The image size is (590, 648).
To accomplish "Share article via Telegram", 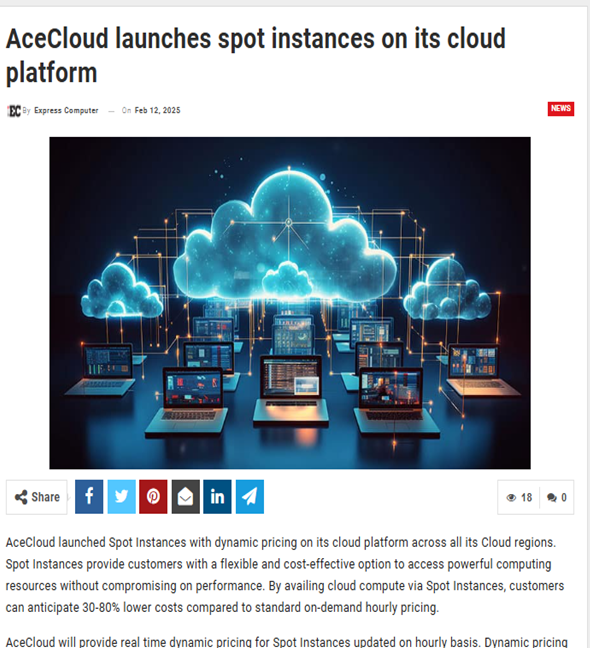I will pyautogui.click(x=250, y=496).
